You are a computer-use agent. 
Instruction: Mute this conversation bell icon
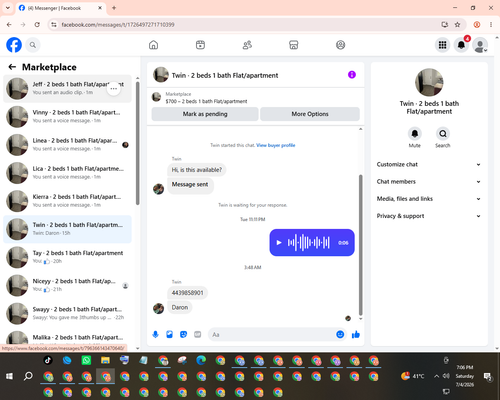(415, 134)
